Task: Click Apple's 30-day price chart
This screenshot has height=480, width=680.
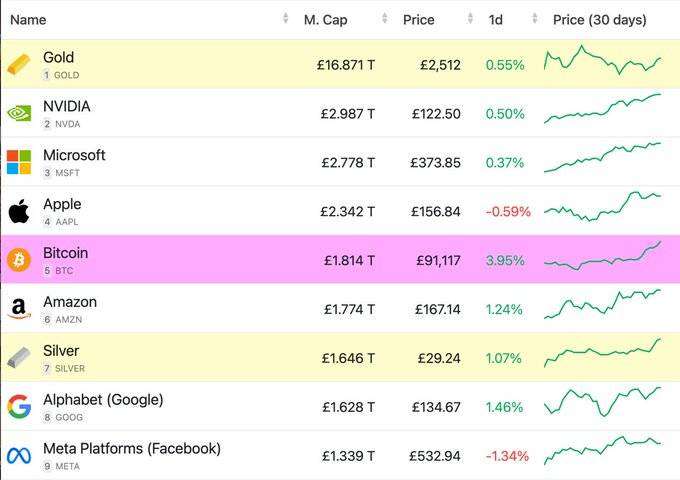Action: click(602, 206)
